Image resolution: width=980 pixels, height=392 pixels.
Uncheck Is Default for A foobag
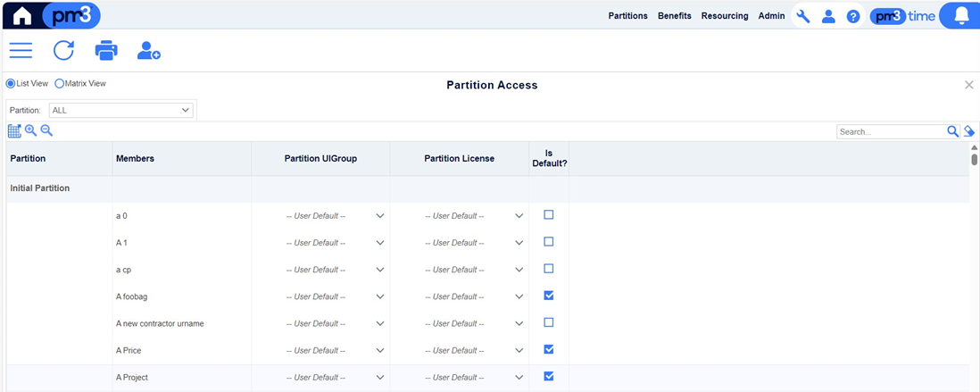[549, 296]
